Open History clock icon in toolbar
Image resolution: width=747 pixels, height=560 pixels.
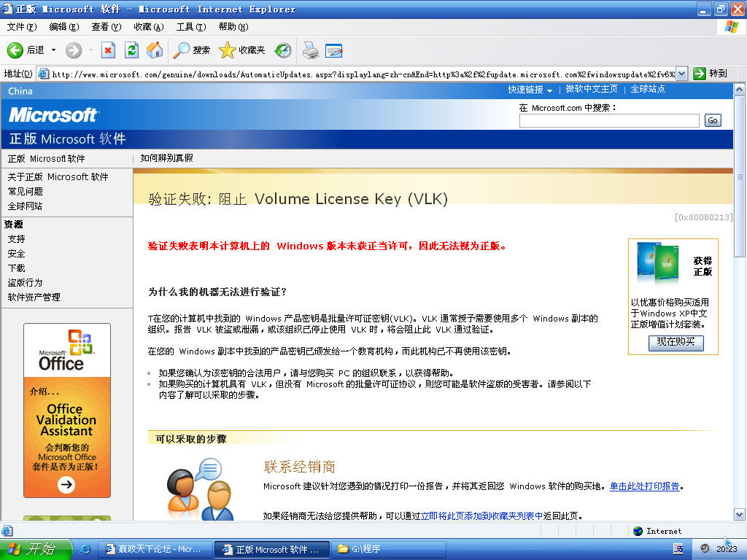pos(283,50)
